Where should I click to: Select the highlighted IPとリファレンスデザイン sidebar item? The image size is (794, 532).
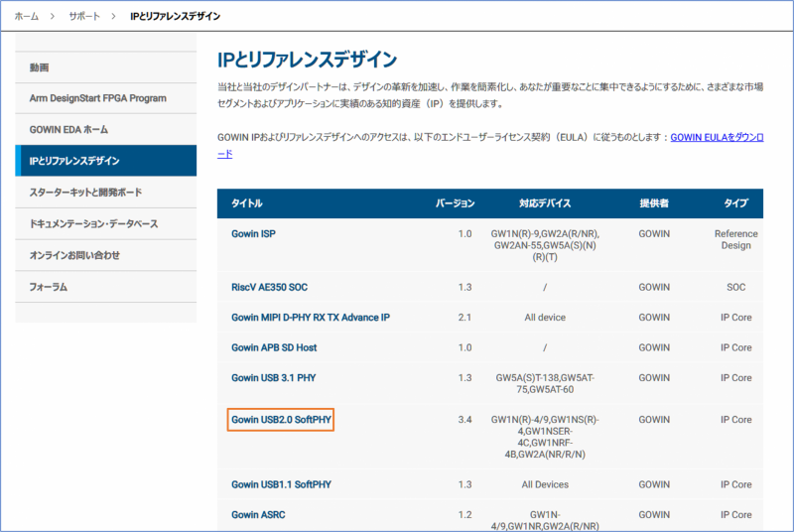pyautogui.click(x=106, y=161)
